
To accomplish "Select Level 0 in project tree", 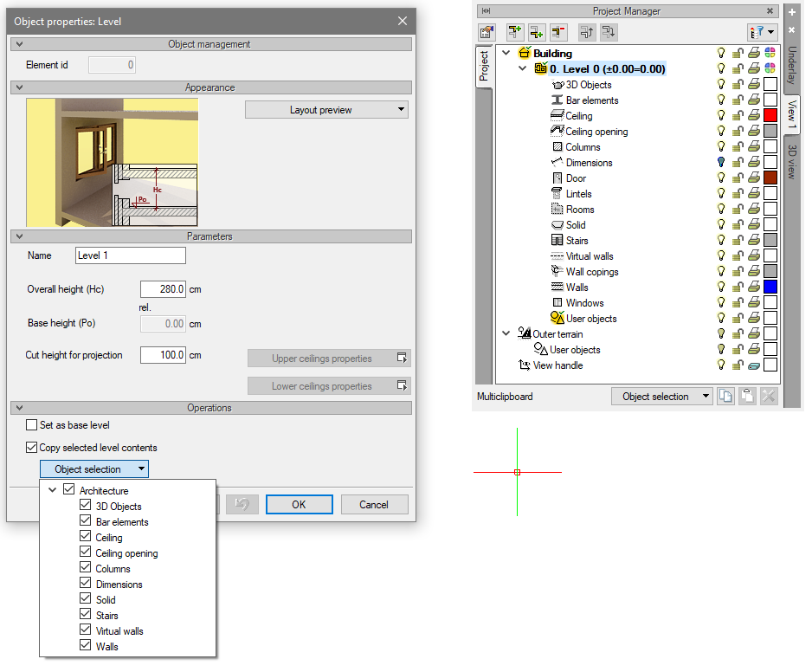I will (x=607, y=69).
